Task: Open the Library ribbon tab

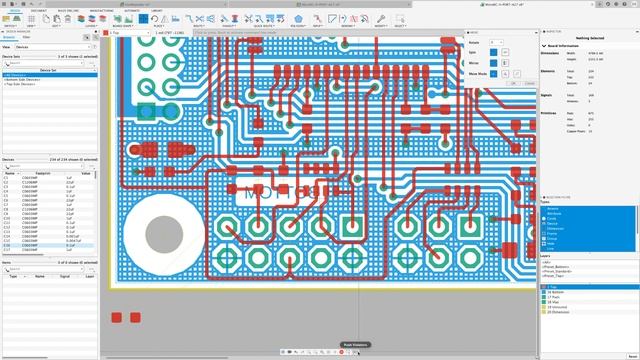Action: 157,11
